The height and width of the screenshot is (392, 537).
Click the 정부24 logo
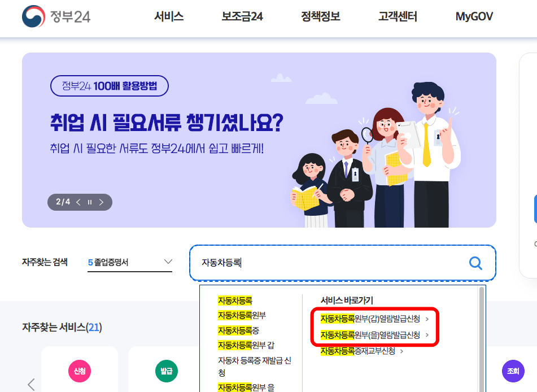[56, 16]
